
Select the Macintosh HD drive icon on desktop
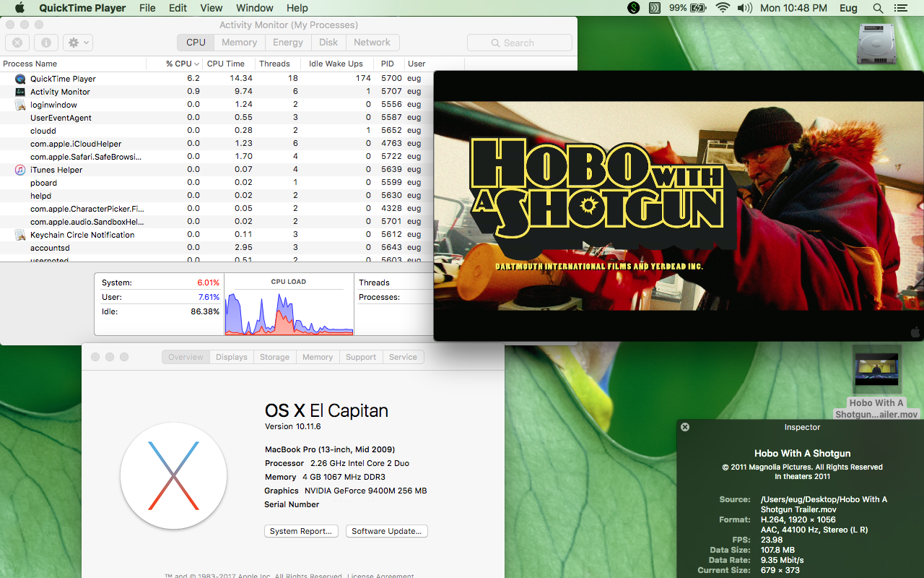876,43
